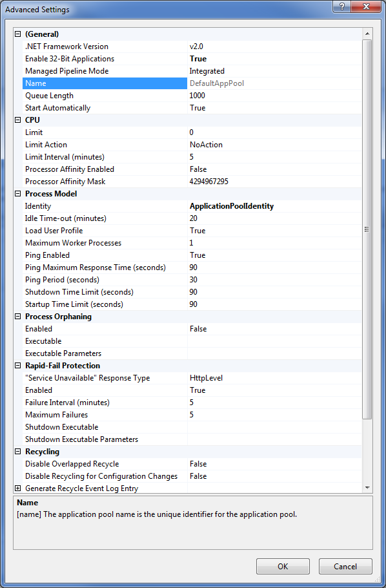Viewport: 386px width, 588px height.
Task: Select Disable Recycling for Configuration Changes
Action: 105,476
